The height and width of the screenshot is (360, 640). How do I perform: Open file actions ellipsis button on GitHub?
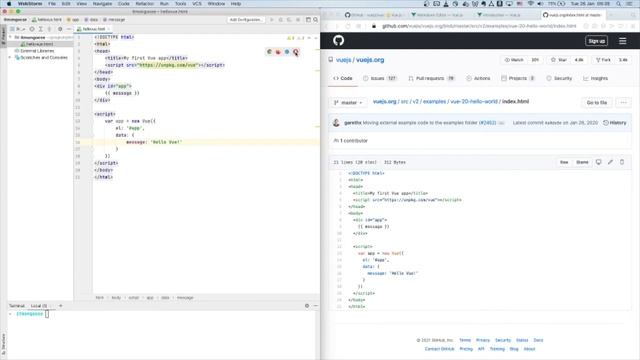pyautogui.click(x=623, y=102)
